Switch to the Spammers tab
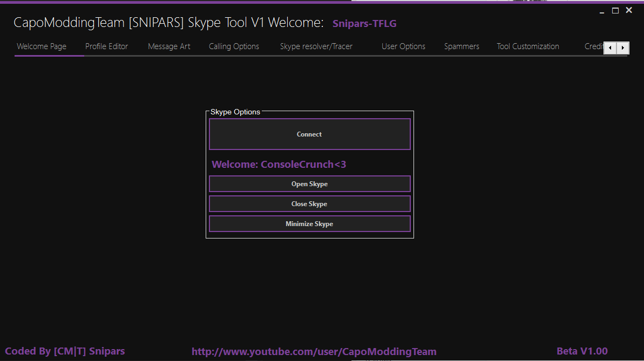 click(462, 46)
